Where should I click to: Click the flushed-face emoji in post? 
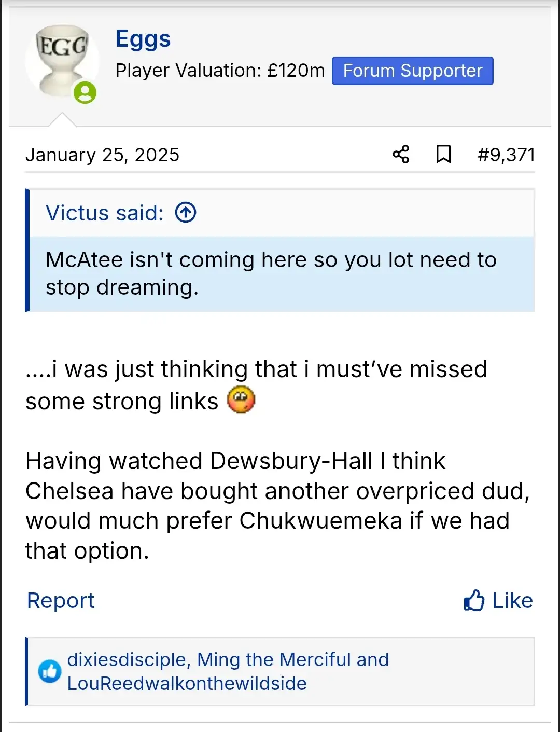pyautogui.click(x=241, y=400)
